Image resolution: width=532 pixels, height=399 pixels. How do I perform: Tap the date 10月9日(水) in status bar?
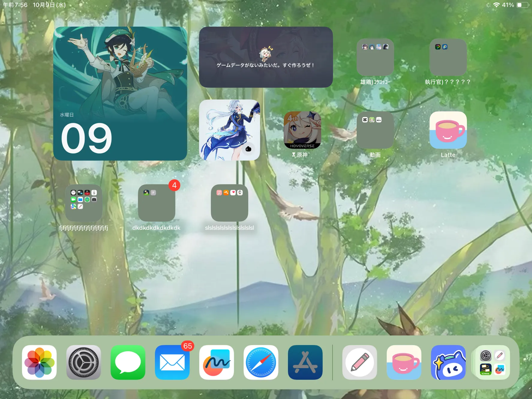(49, 5)
